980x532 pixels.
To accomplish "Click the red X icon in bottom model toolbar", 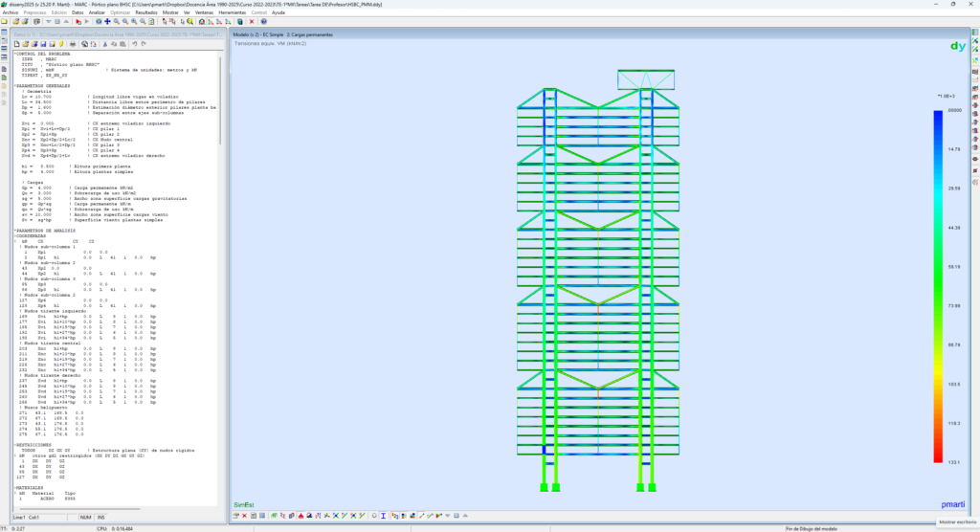I will pyautogui.click(x=245, y=516).
